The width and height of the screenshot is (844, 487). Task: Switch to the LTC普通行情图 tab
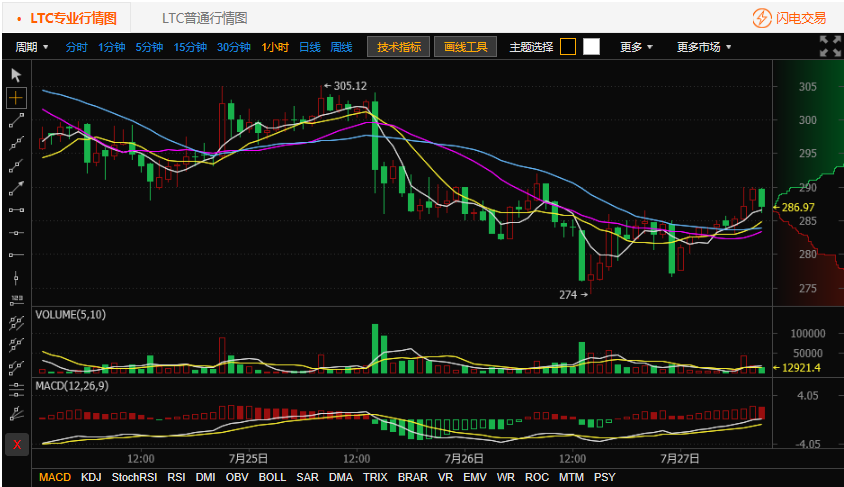pos(205,18)
